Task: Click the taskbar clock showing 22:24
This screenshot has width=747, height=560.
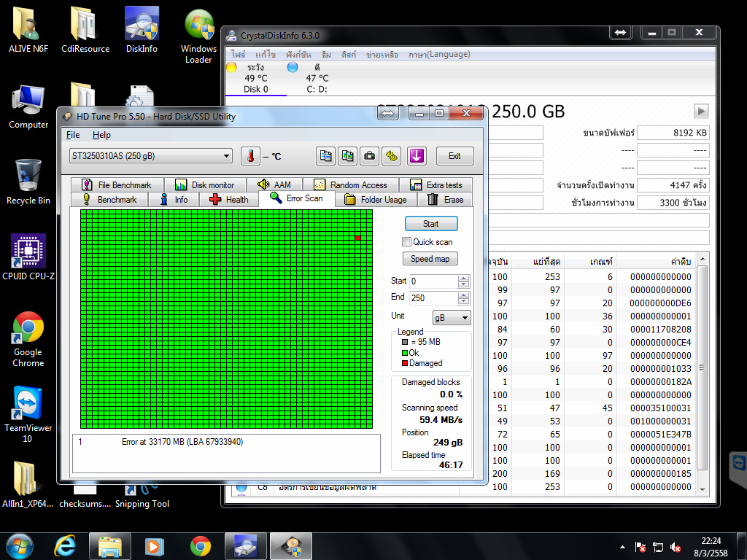Action: pyautogui.click(x=711, y=547)
